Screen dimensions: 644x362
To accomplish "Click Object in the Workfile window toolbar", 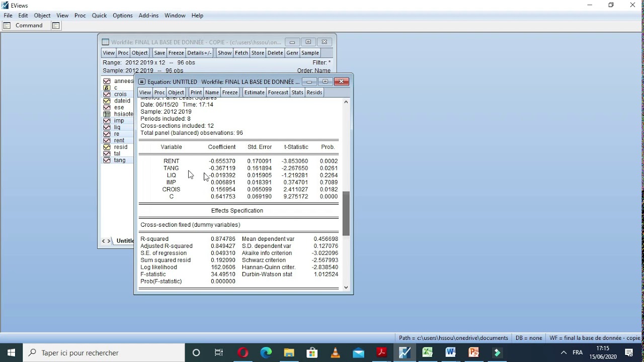I will pyautogui.click(x=140, y=53).
